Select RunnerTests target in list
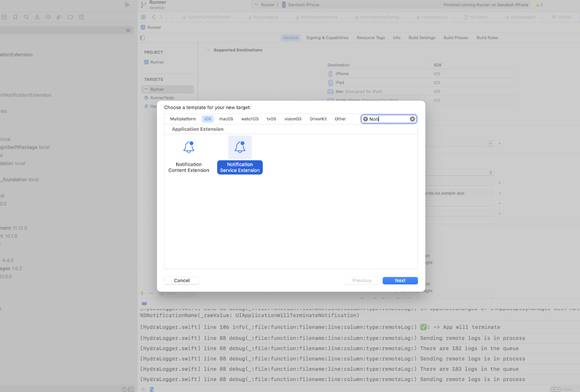 coord(162,98)
